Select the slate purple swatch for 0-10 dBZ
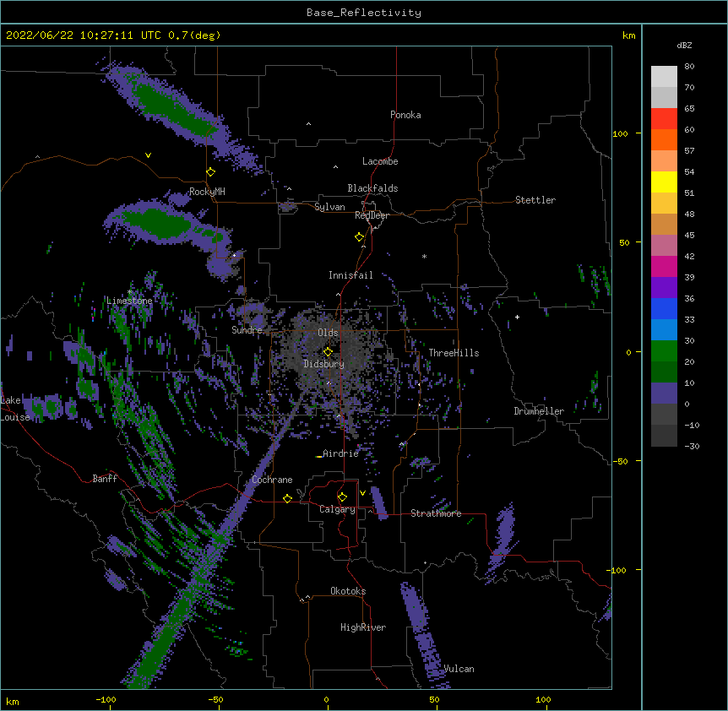Image resolution: width=728 pixels, height=711 pixels. (664, 393)
